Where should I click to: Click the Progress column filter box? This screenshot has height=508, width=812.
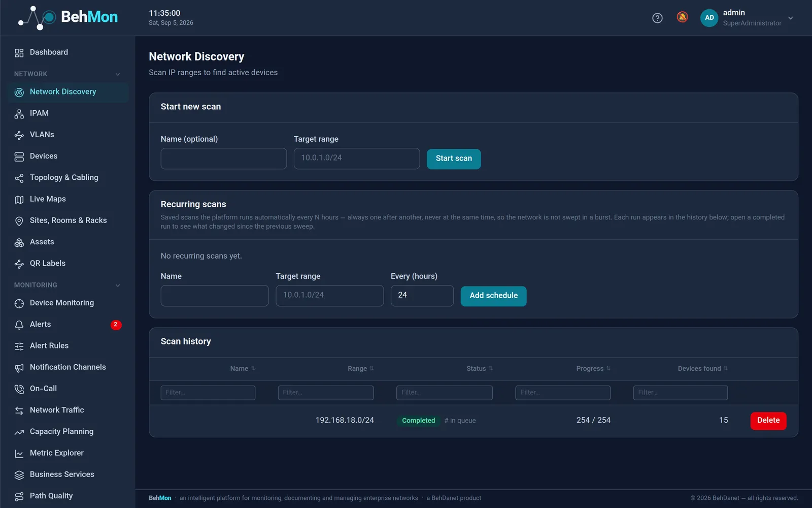pos(563,393)
